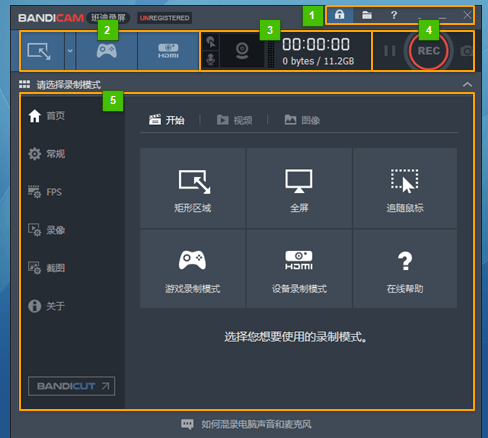Open the 如何混录电脑声音和麦克风 tip link

click(256, 424)
